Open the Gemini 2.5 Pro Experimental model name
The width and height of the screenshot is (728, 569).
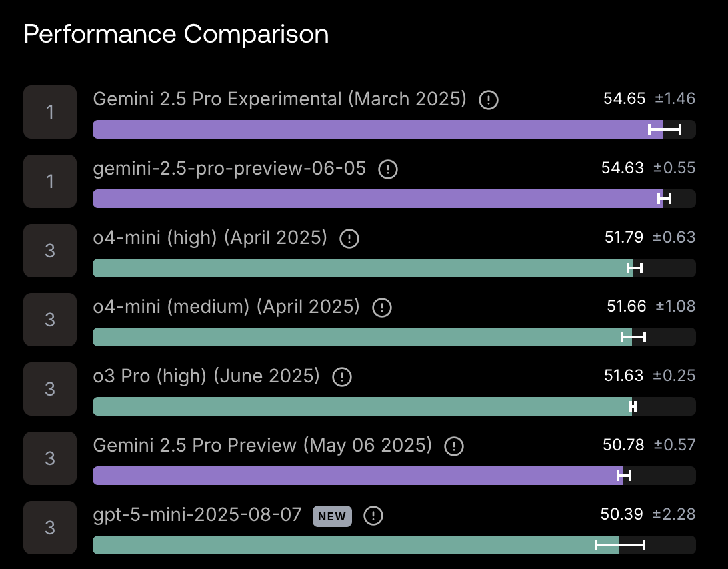279,99
